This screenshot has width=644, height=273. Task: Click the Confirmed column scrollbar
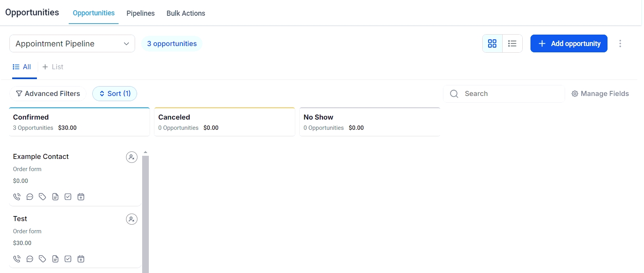point(145,212)
